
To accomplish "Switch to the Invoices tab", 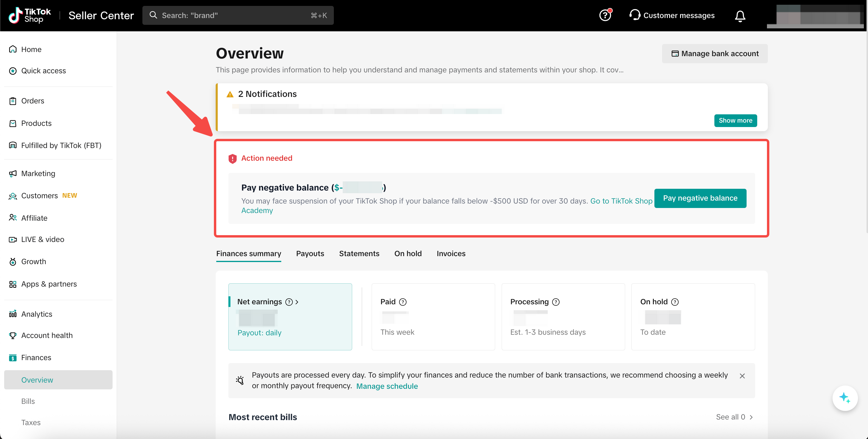I will (x=451, y=254).
